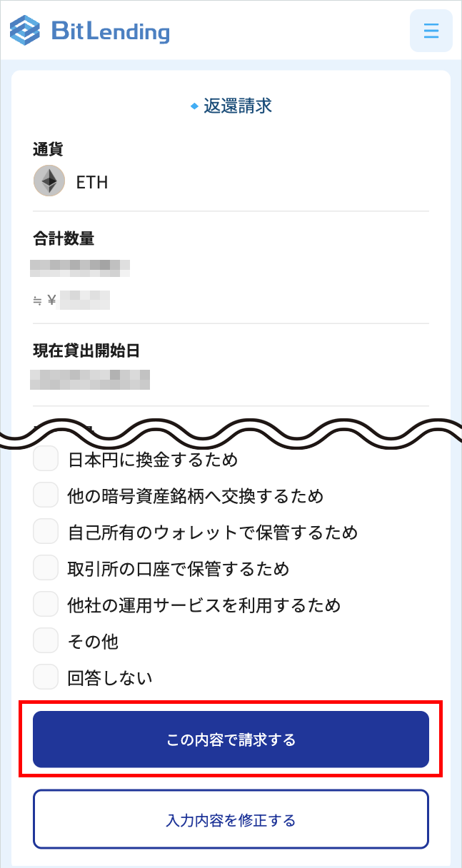
Task: Check the その他 checkbox
Action: point(45,640)
